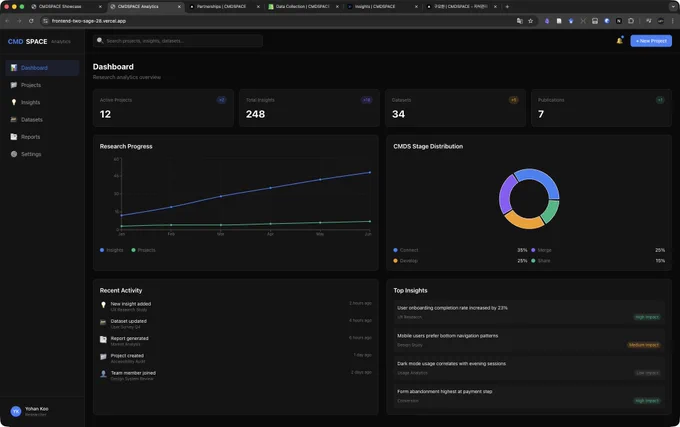This screenshot has height=427, width=680.
Task: Click the CMD SPACE logo
Action: (27, 42)
